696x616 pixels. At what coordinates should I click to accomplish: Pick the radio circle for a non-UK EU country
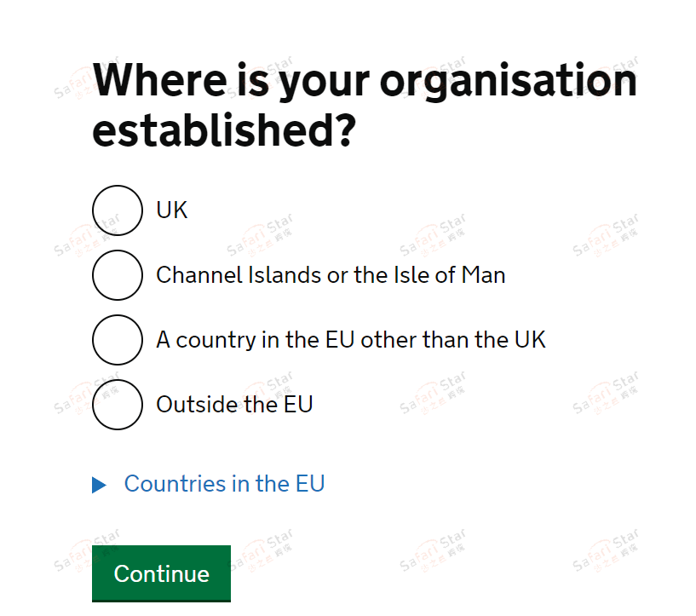(x=117, y=340)
